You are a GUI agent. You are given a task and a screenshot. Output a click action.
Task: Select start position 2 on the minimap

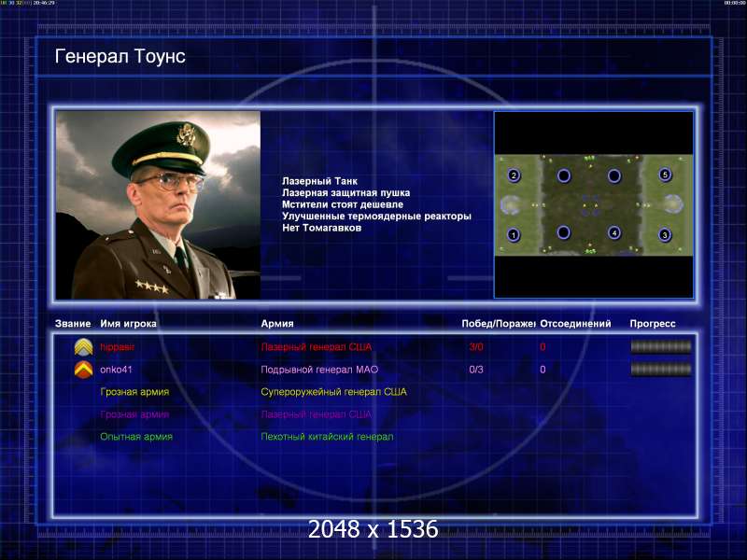[x=514, y=175]
